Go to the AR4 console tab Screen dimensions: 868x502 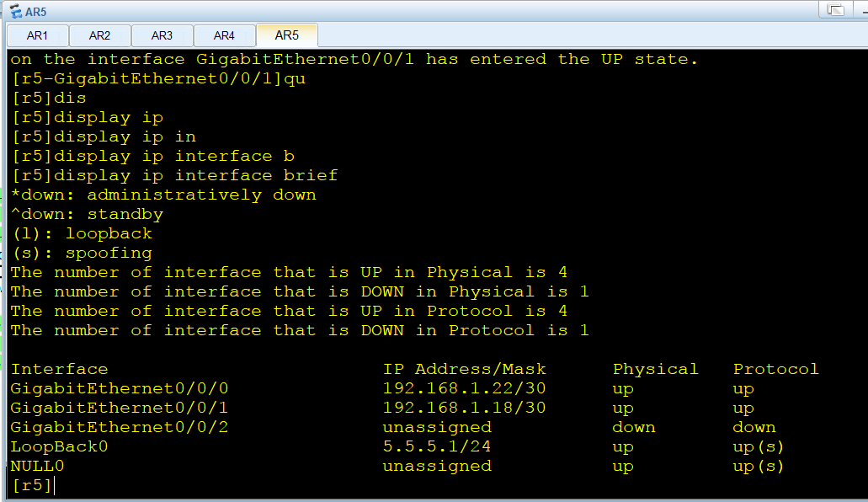click(x=224, y=36)
